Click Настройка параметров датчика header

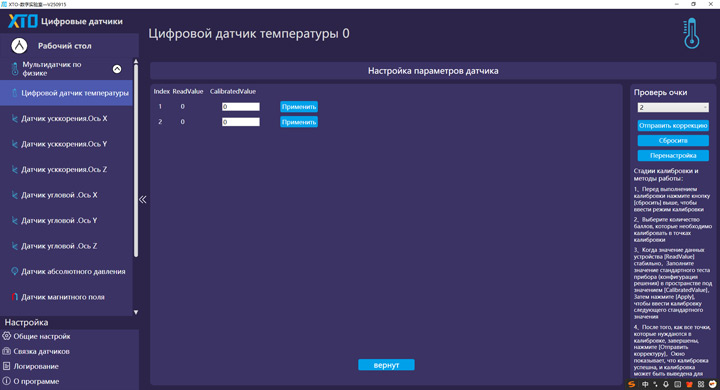[433, 71]
